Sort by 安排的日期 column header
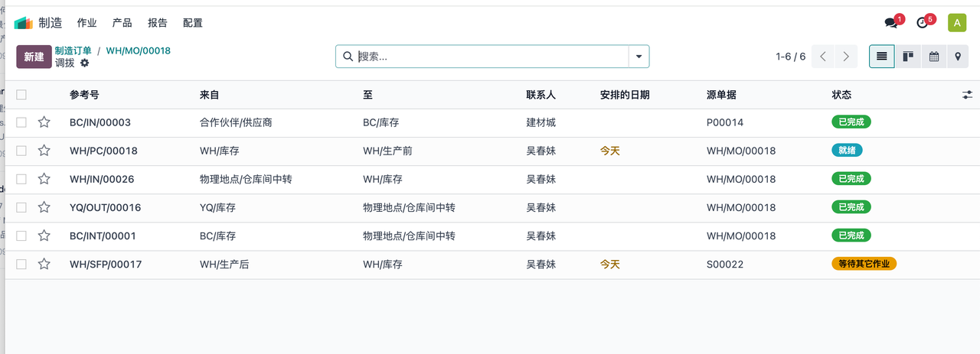980x354 pixels. (x=625, y=95)
